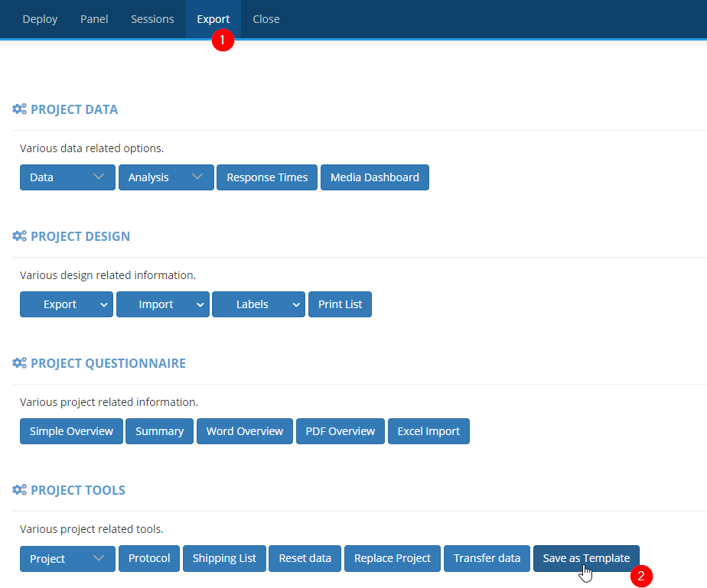Select the Deploy menu item
The image size is (707, 588).
pos(40,18)
